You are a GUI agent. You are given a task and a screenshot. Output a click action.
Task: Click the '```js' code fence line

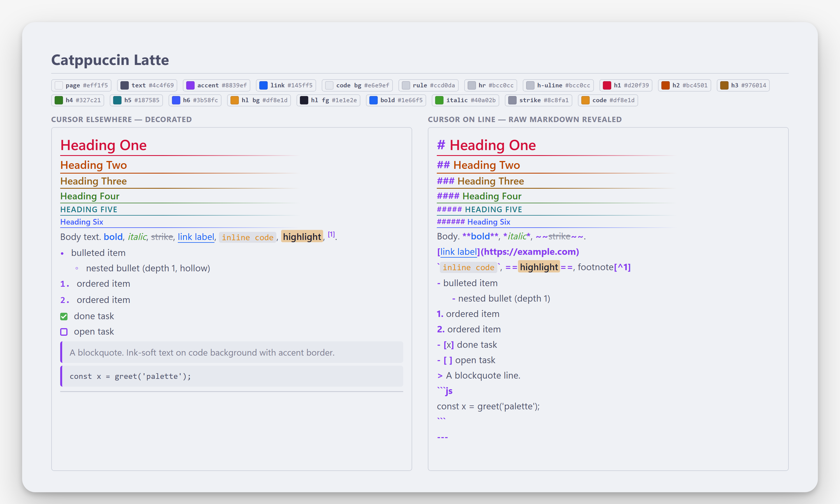445,391
